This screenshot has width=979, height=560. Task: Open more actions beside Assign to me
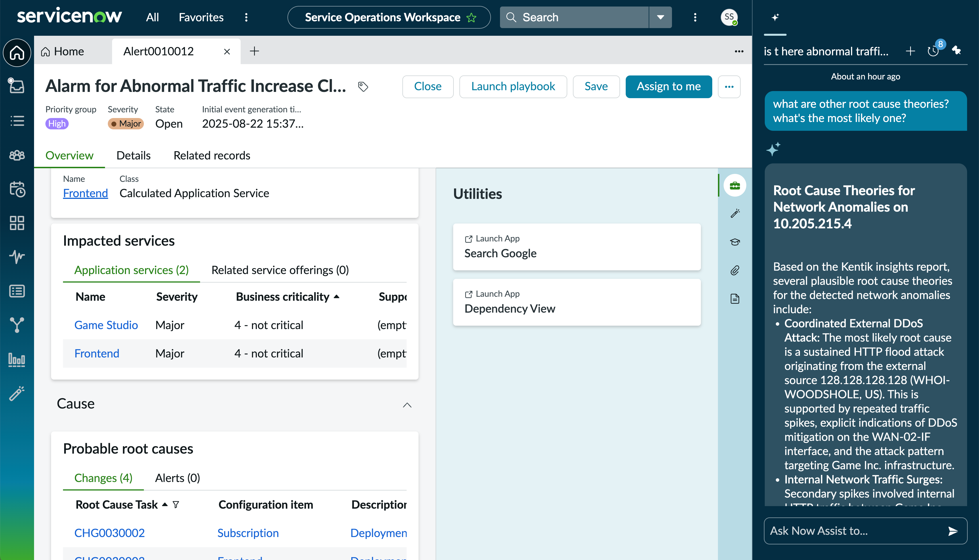pos(729,87)
